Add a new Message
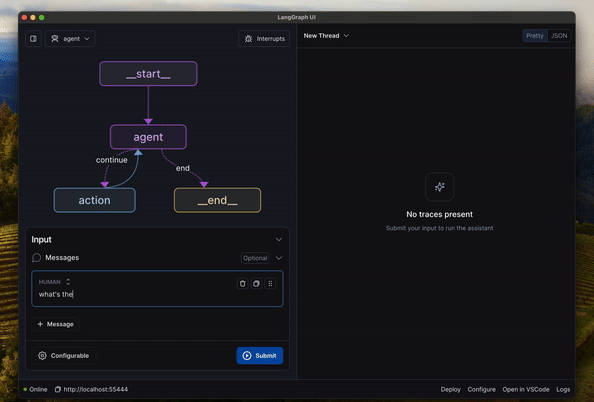The height and width of the screenshot is (402, 594). coord(55,324)
